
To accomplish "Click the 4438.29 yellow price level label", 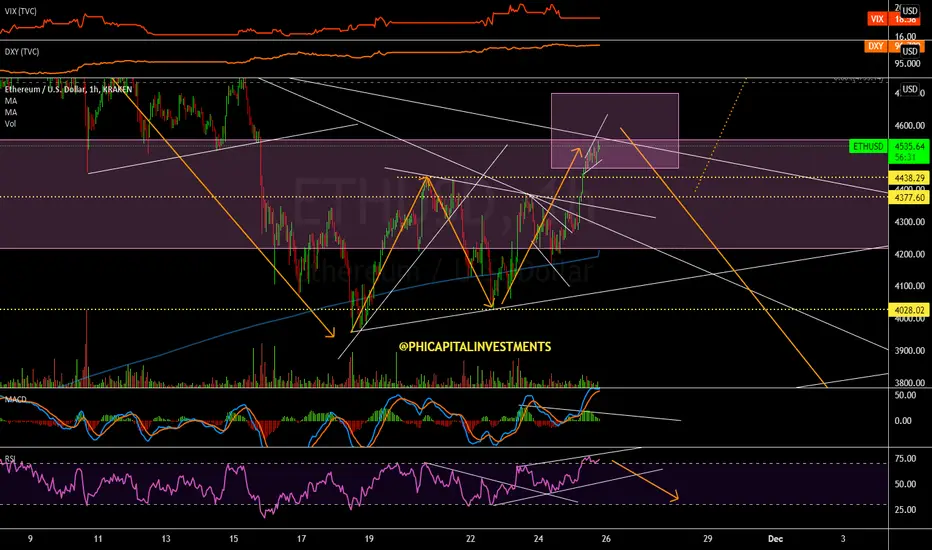I will 909,178.
